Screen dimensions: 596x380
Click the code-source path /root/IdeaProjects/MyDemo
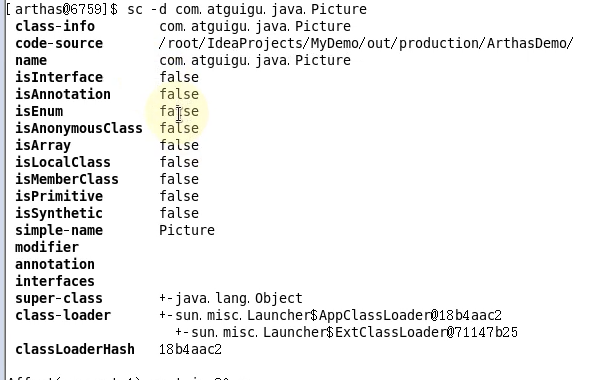tap(366, 43)
